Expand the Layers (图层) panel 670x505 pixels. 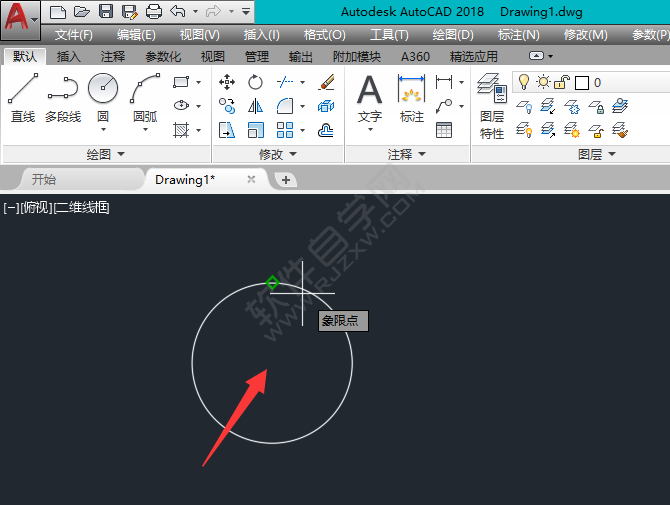point(597,154)
